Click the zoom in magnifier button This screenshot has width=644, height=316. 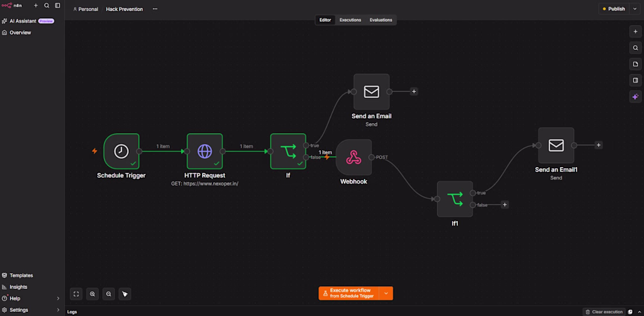(x=93, y=294)
